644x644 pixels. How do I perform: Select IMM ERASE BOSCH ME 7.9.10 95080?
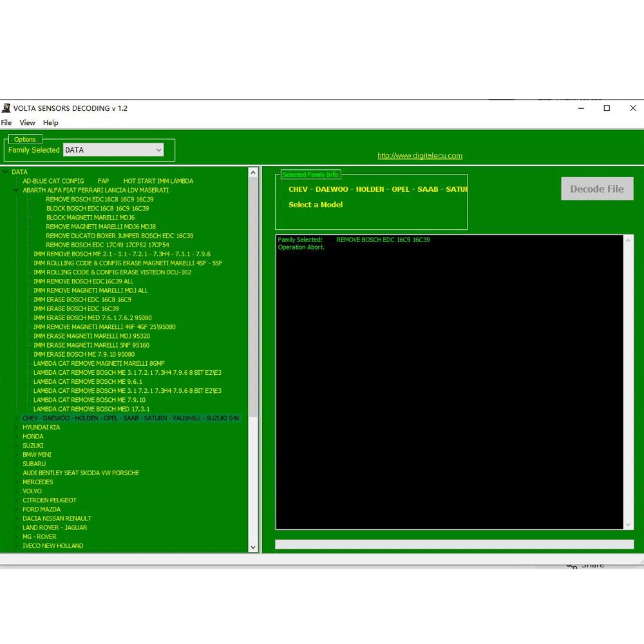click(84, 354)
